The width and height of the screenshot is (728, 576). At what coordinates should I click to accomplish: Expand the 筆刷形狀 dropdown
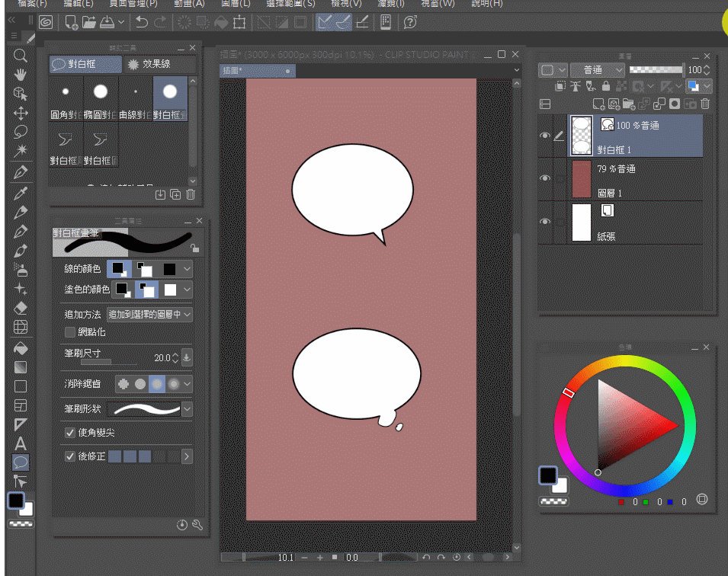187,409
